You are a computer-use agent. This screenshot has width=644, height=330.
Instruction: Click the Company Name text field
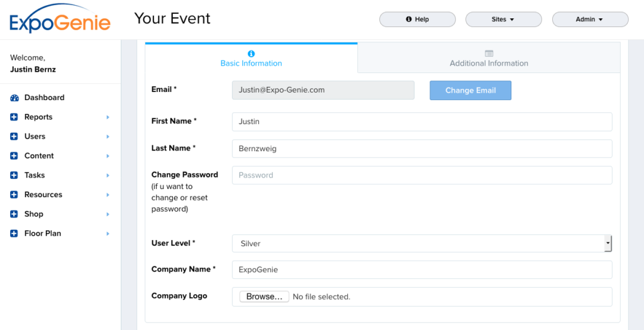click(x=421, y=270)
